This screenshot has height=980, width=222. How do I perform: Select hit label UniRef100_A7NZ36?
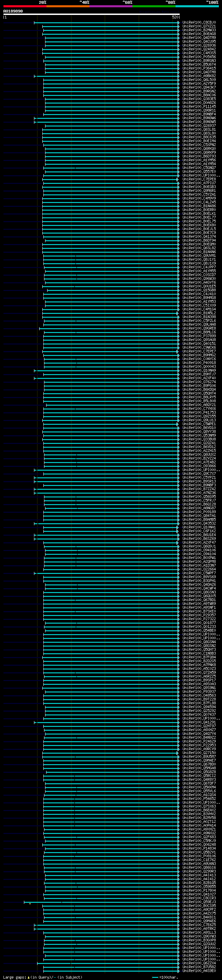tap(199, 493)
